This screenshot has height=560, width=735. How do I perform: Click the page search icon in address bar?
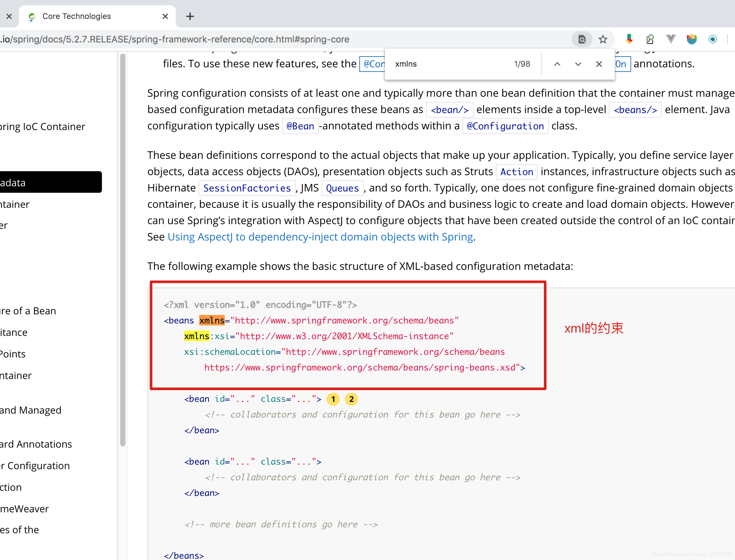[x=582, y=39]
